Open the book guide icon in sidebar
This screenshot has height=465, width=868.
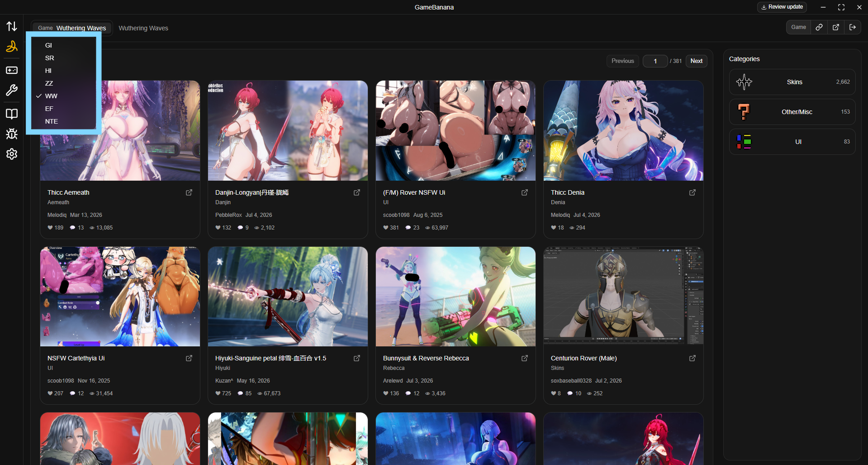(x=12, y=114)
